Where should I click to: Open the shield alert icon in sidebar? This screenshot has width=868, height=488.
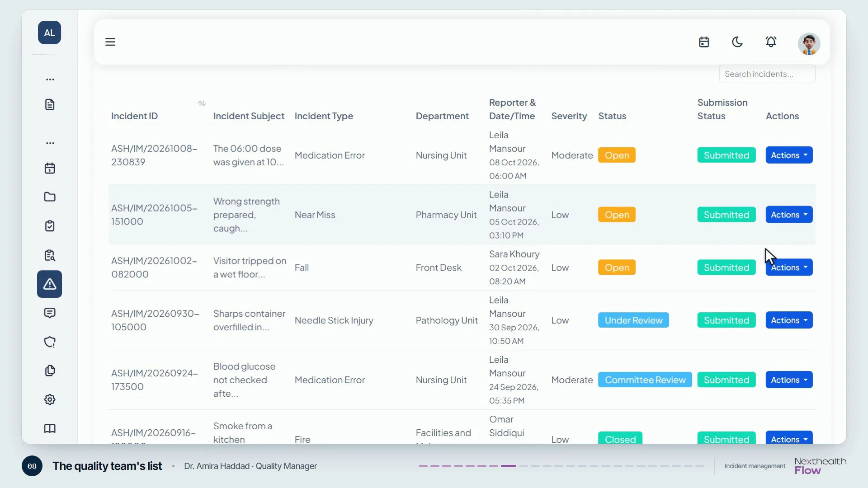click(50, 342)
